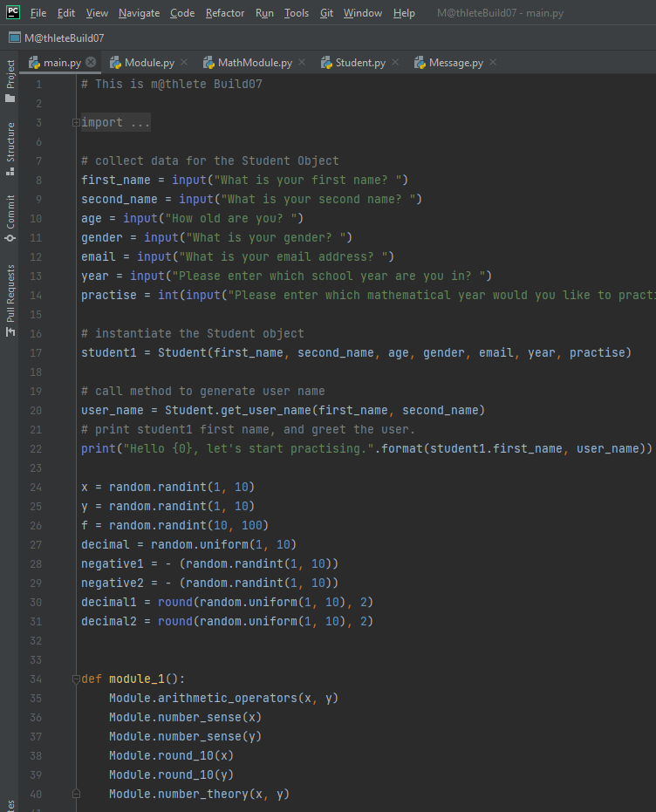This screenshot has width=656, height=812.
Task: Open the Project tool window
Action: point(10,78)
